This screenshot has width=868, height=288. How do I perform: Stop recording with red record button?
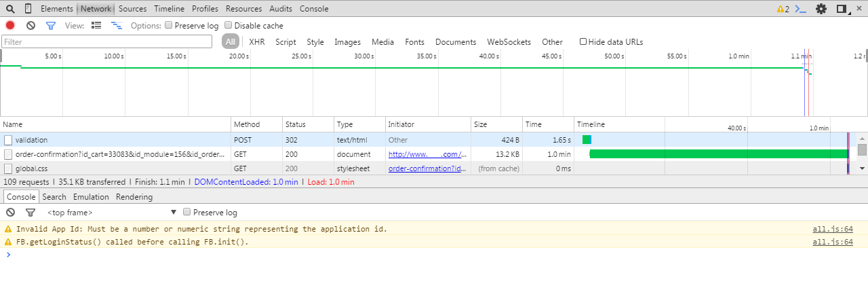(x=10, y=25)
